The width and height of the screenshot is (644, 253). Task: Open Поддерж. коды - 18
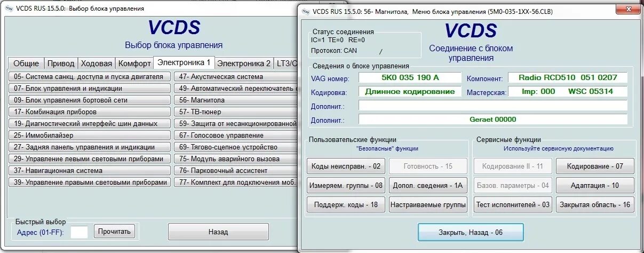tap(346, 204)
